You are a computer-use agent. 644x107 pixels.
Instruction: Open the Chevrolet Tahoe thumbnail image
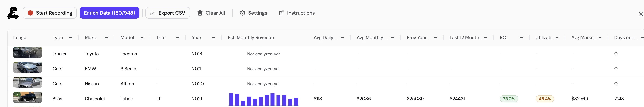28,97
